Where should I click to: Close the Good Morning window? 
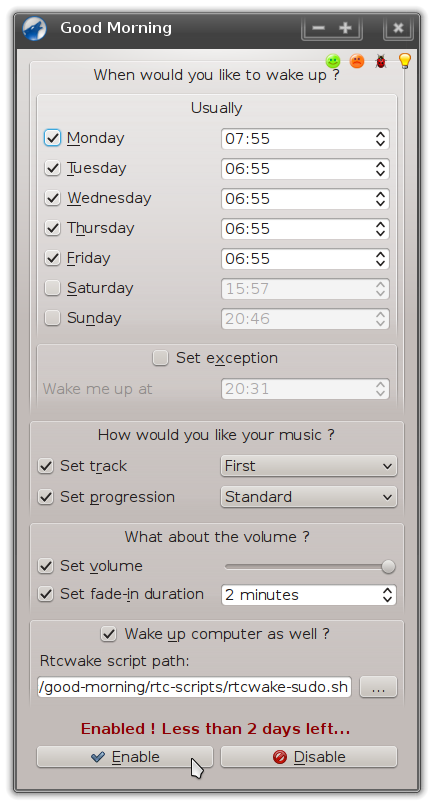(x=398, y=28)
